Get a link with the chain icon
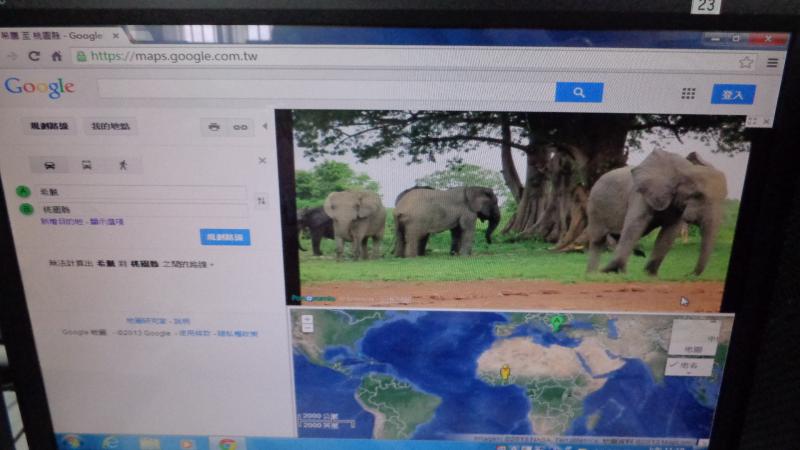This screenshot has height=450, width=800. [240, 127]
